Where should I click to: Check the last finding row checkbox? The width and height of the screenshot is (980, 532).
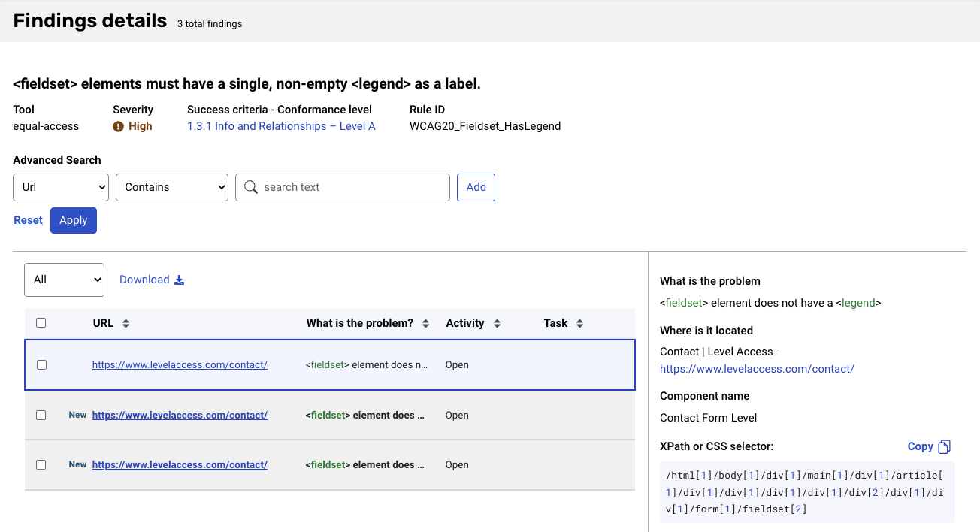pyautogui.click(x=41, y=465)
